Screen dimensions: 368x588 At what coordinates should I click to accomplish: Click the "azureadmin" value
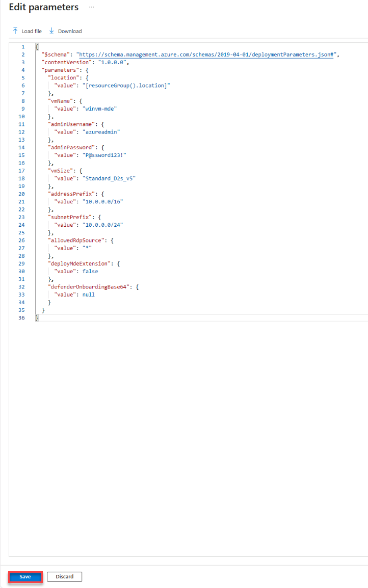point(101,132)
